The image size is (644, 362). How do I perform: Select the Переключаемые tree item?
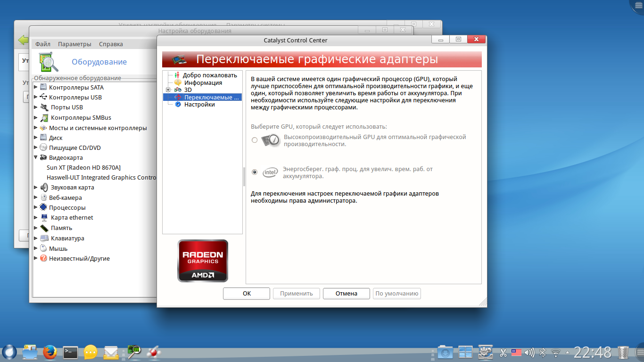click(x=203, y=97)
